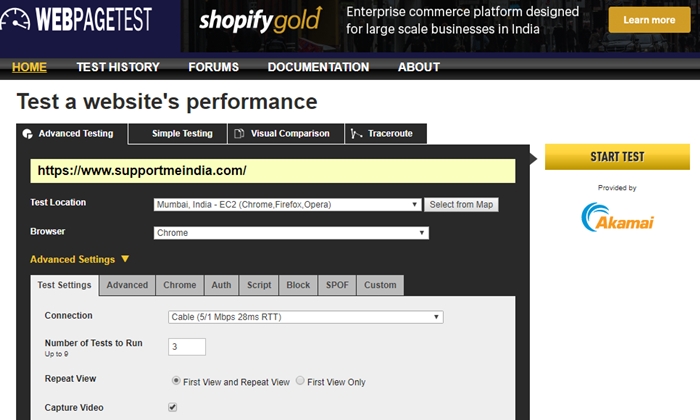Open DOCUMENTATION in the nav bar
The height and width of the screenshot is (420, 700).
(x=318, y=67)
